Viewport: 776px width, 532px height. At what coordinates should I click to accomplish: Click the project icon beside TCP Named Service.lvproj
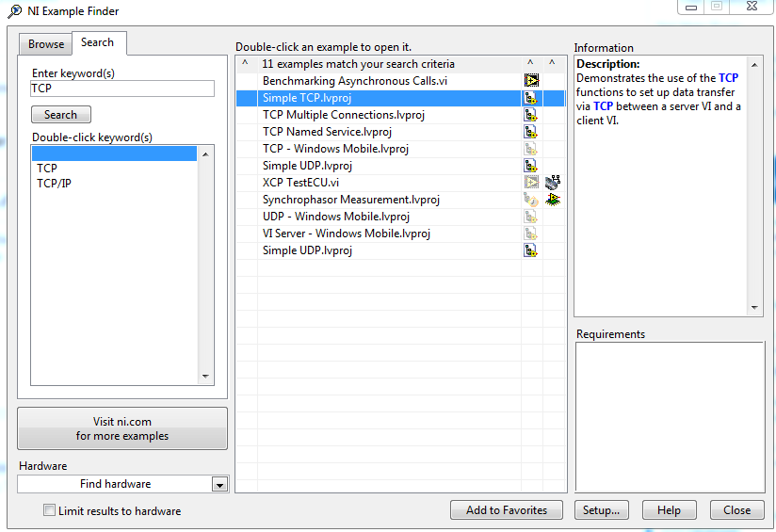click(x=530, y=132)
